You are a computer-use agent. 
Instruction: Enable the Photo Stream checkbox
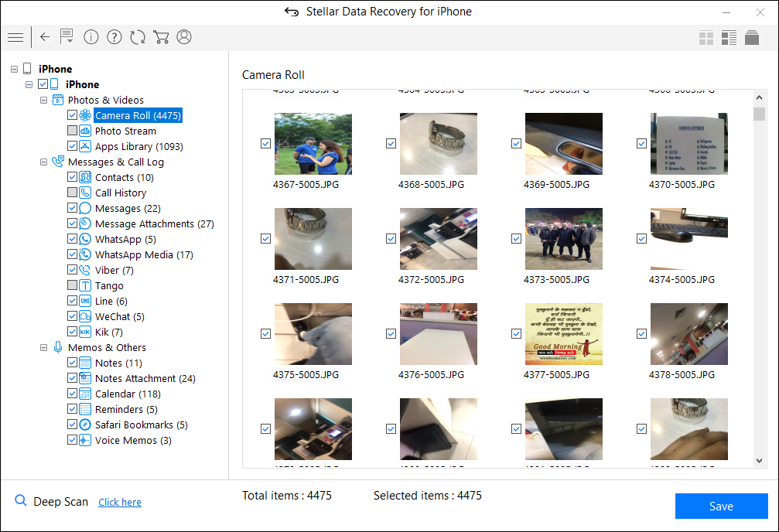pyautogui.click(x=72, y=131)
